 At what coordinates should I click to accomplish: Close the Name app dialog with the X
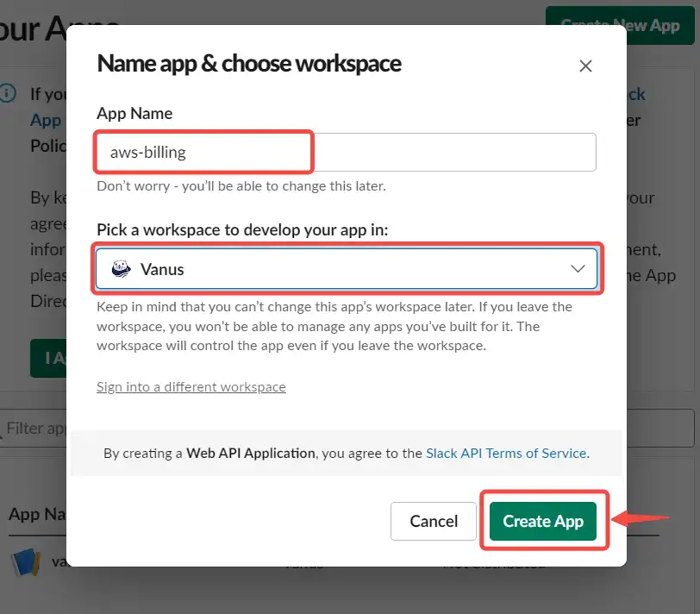(x=585, y=66)
